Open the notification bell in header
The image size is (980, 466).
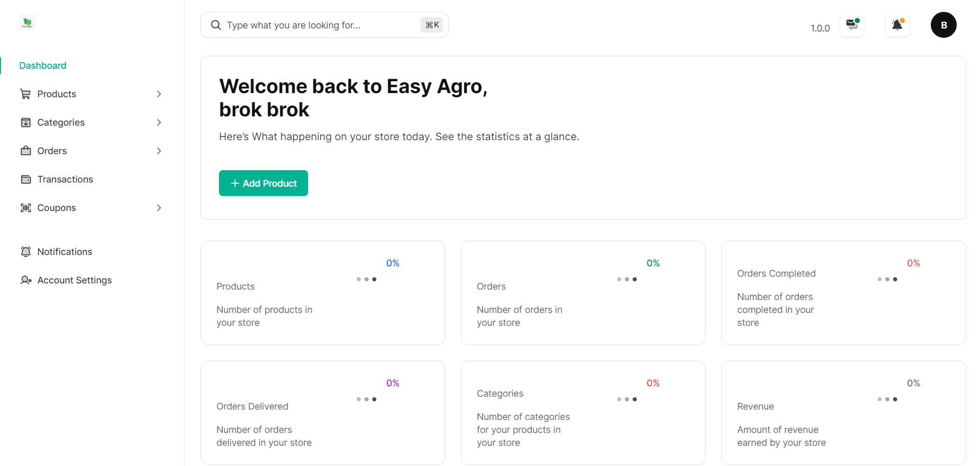point(897,25)
